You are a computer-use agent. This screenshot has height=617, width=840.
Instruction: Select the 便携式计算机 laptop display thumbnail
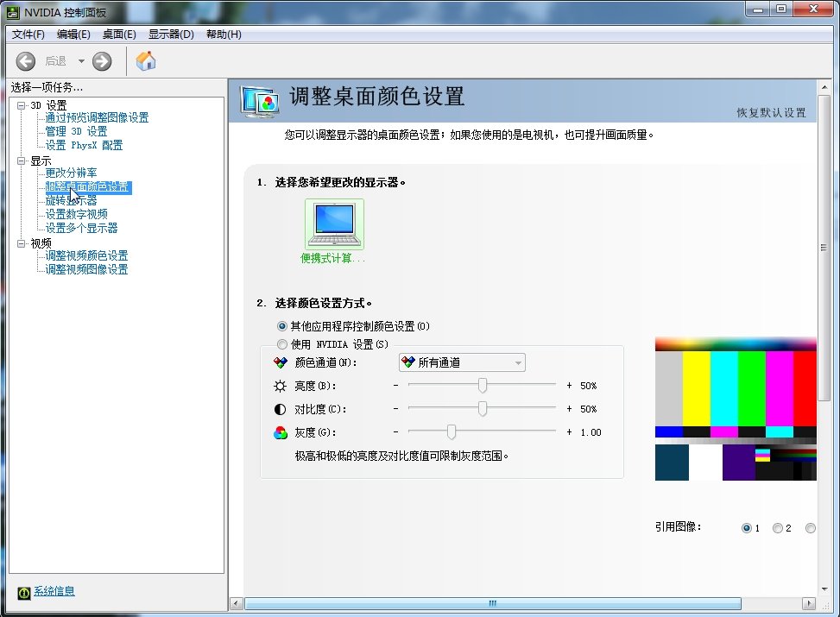click(334, 223)
